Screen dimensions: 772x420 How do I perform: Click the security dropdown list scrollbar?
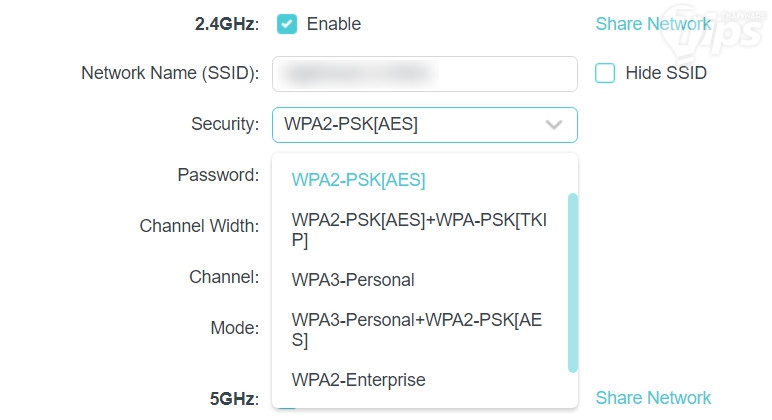(572, 282)
